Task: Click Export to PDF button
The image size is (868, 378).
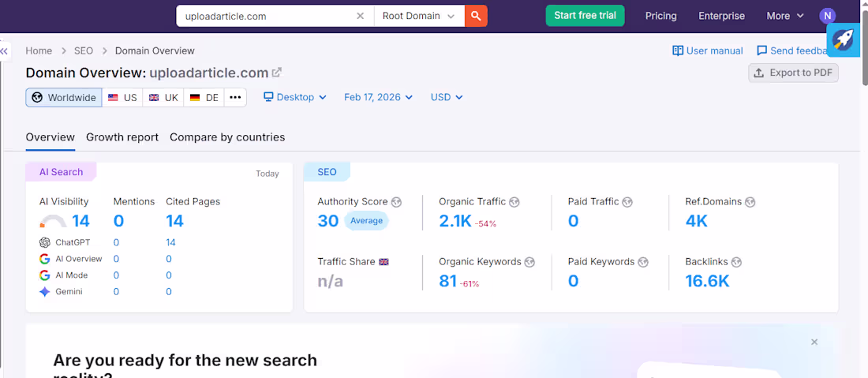Action: click(x=793, y=73)
